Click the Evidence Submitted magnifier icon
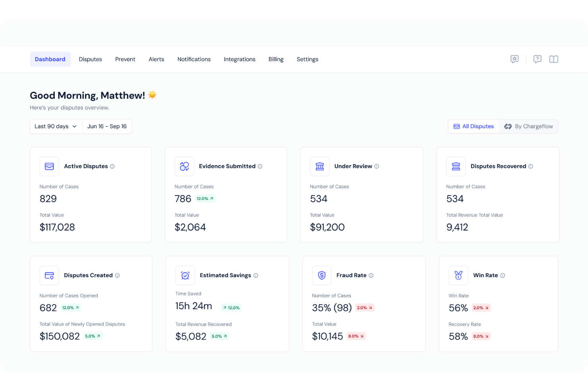Image resolution: width=588 pixels, height=392 pixels. 184,166
